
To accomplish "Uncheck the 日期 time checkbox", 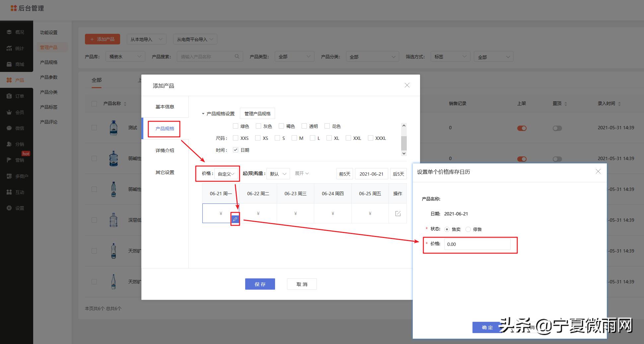I will 236,150.
